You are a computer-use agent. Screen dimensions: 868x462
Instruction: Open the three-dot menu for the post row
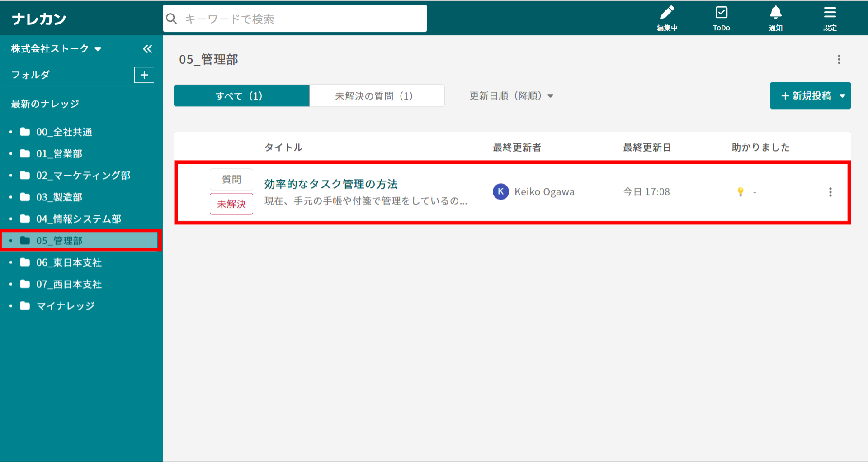(x=830, y=192)
